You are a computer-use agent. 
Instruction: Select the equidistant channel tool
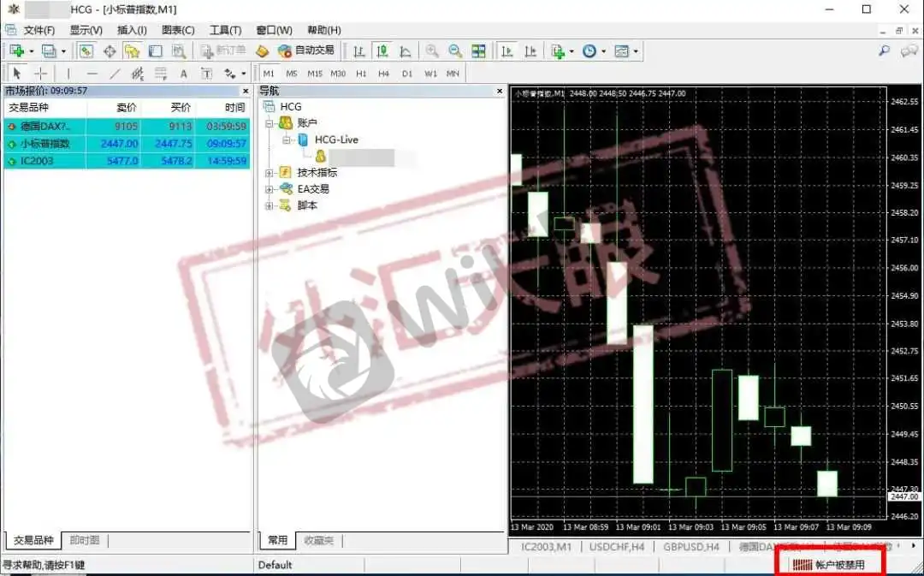pos(137,73)
